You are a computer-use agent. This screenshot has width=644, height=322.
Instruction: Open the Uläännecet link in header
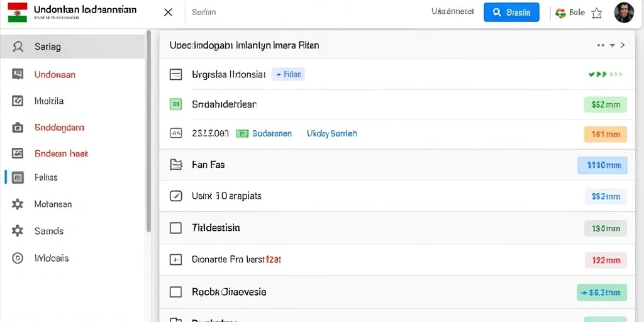(453, 11)
